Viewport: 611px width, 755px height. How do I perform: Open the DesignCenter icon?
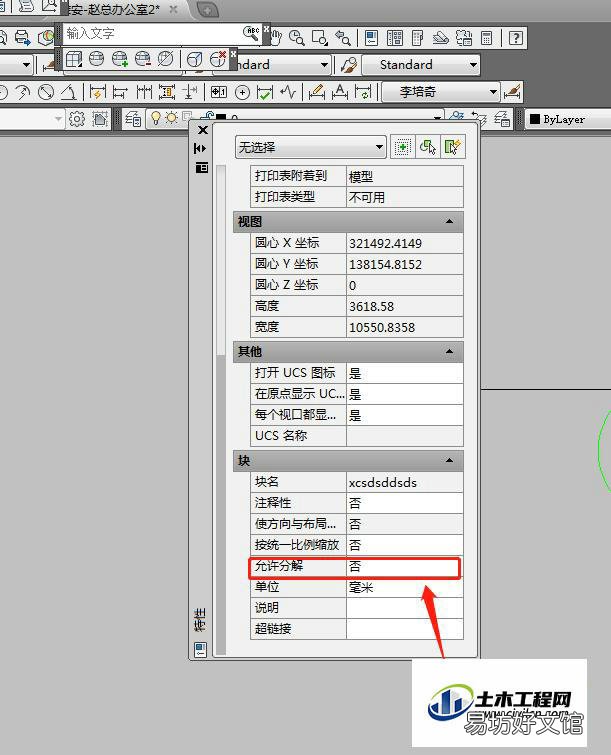pos(395,38)
